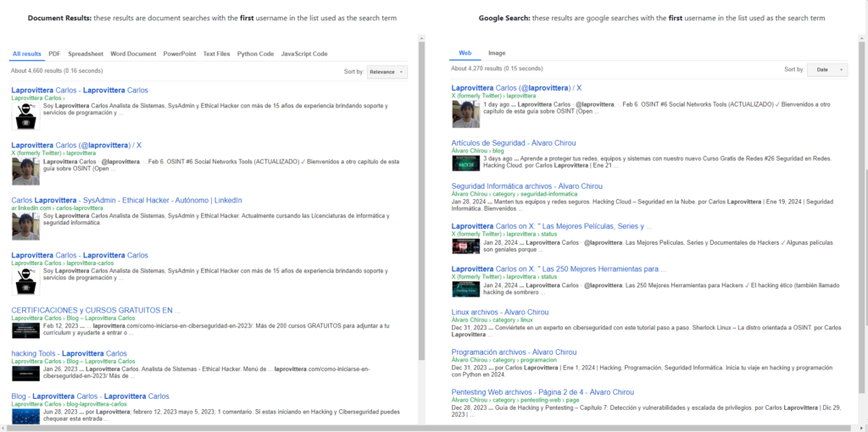868x432 pixels.
Task: Open Carlos Laprovittera LinkedIn result
Action: [x=126, y=200]
